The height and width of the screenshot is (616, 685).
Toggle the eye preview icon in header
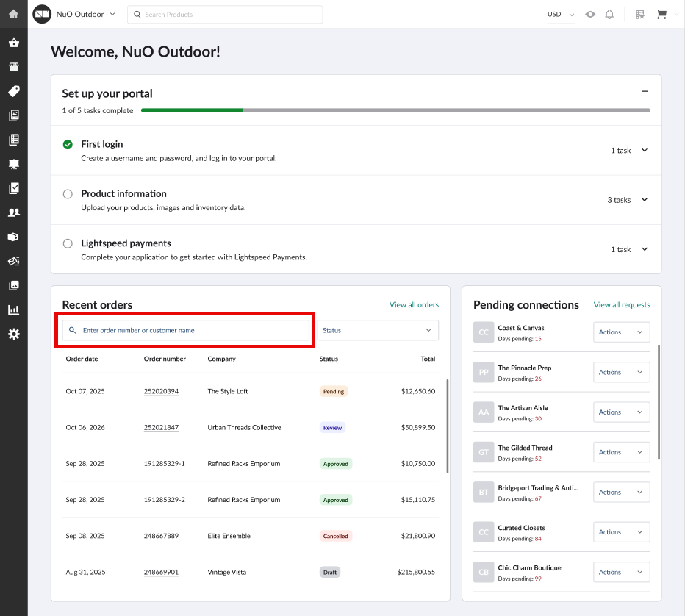coord(590,14)
